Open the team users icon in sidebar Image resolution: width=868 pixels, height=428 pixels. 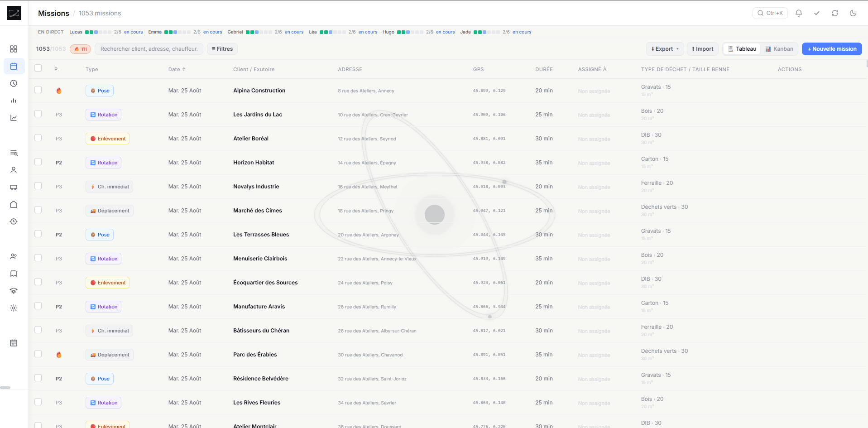[14, 256]
